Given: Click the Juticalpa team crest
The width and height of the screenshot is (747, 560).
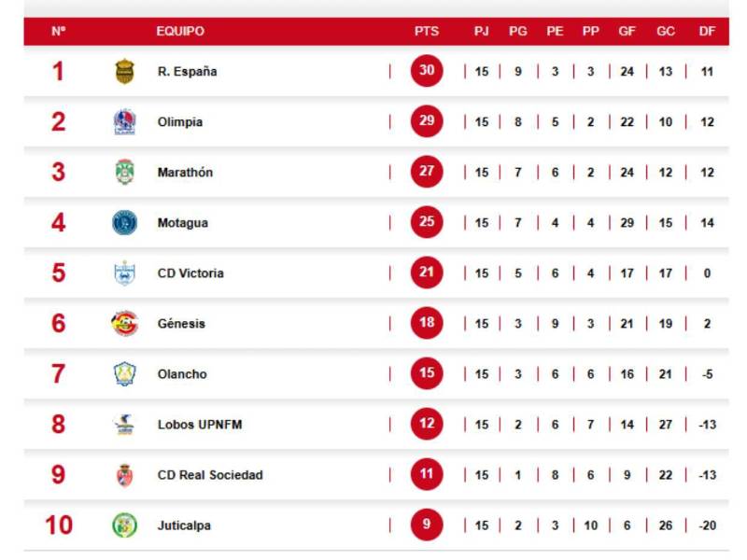Looking at the screenshot, I should [x=124, y=525].
